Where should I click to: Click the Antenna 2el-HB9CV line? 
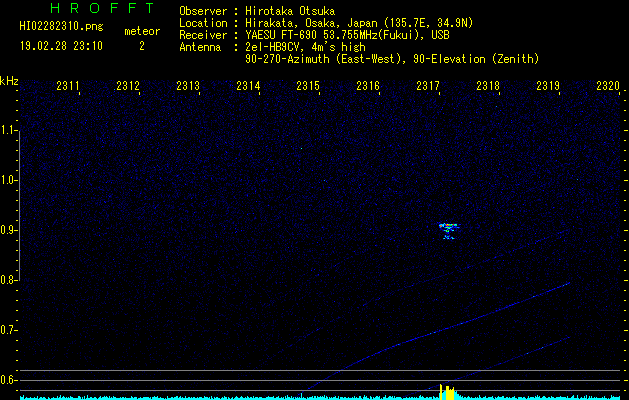(272, 47)
